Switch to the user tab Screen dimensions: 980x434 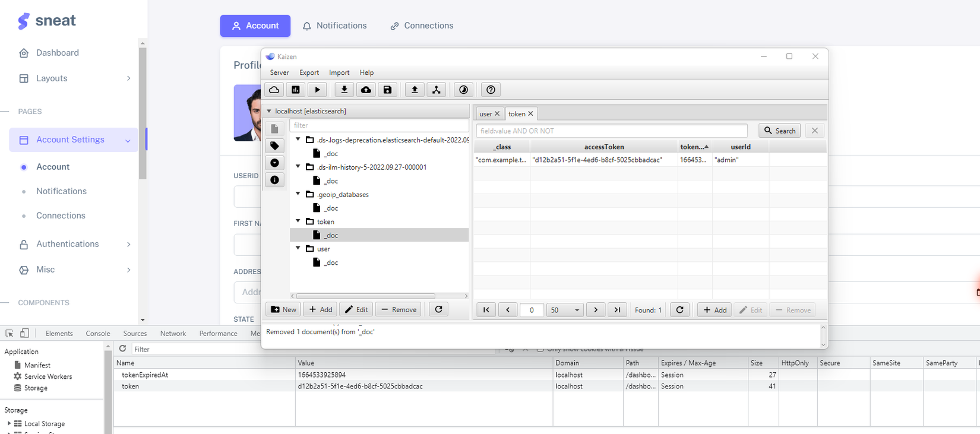tap(486, 114)
